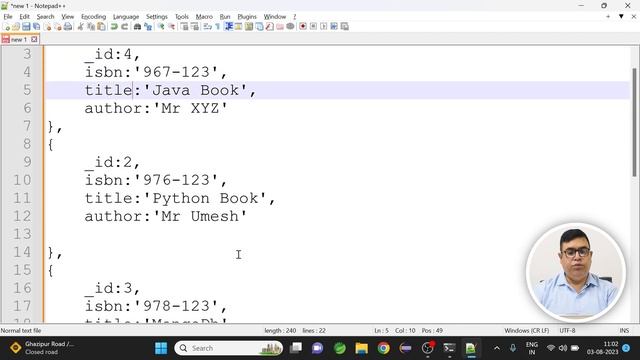The height and width of the screenshot is (360, 640).
Task: Open Google Chrome from taskbar
Action: 383,348
